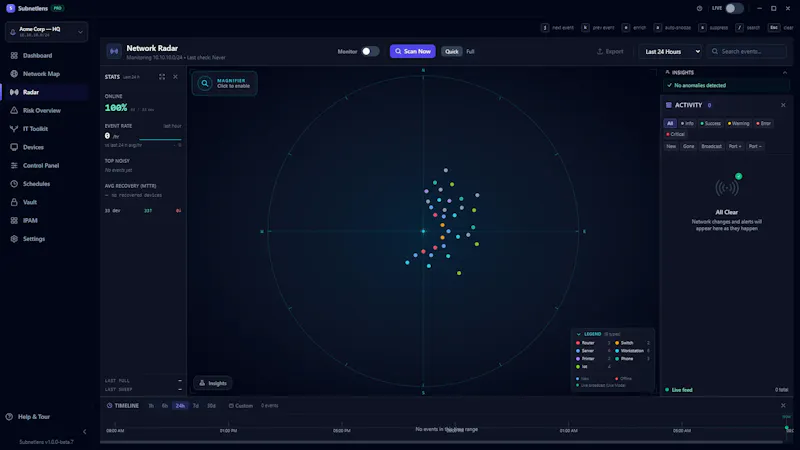This screenshot has width=800, height=450.
Task: Click the Printer purple legend swatch
Action: click(x=578, y=359)
